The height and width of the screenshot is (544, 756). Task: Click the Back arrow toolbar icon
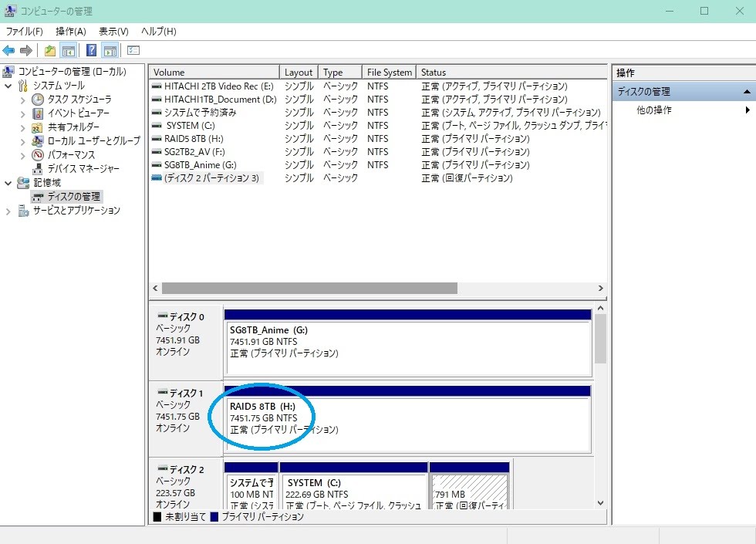coord(9,51)
